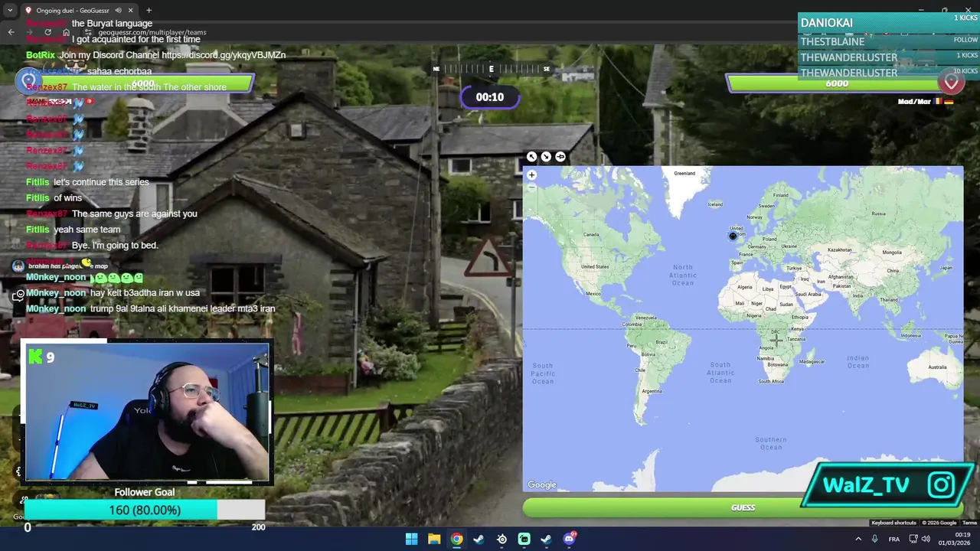Image resolution: width=980 pixels, height=551 pixels.
Task: Go back in the browser
Action: (x=11, y=31)
